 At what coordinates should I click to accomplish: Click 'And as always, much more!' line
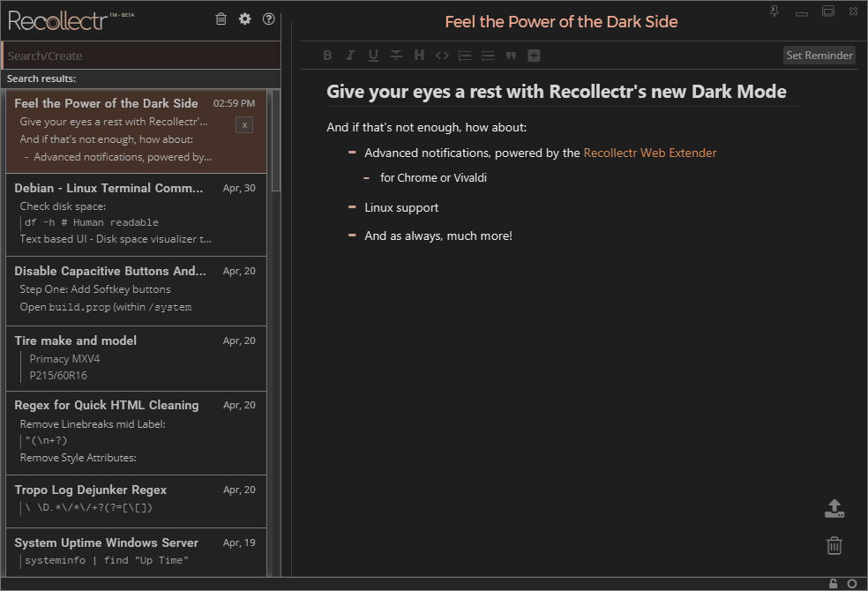[x=438, y=236]
